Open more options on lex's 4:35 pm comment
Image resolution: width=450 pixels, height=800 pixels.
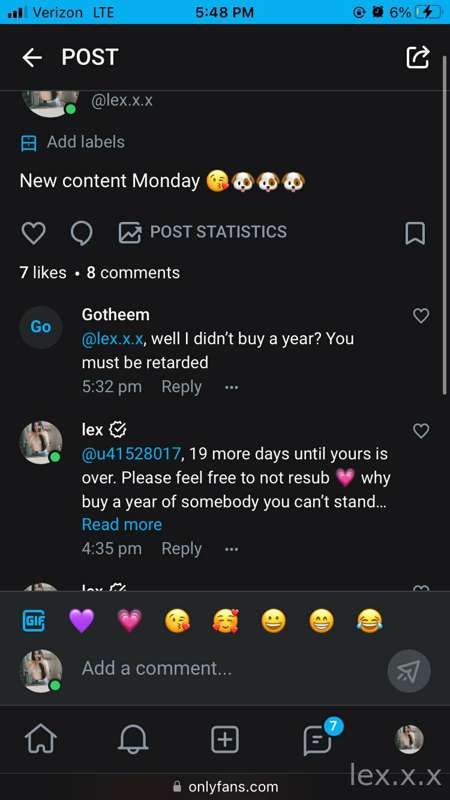click(x=231, y=549)
